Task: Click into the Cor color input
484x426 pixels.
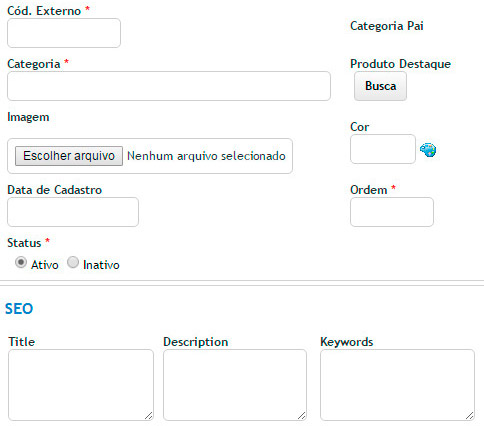Action: click(383, 149)
